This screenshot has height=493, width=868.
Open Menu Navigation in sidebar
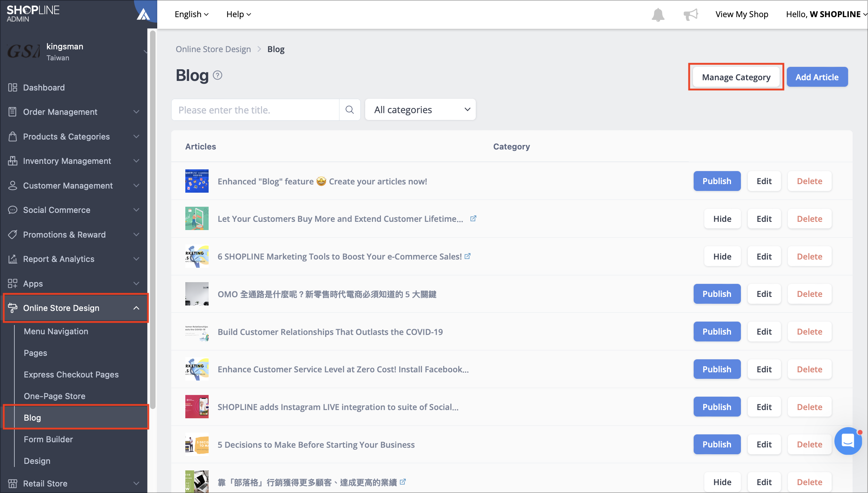point(56,331)
